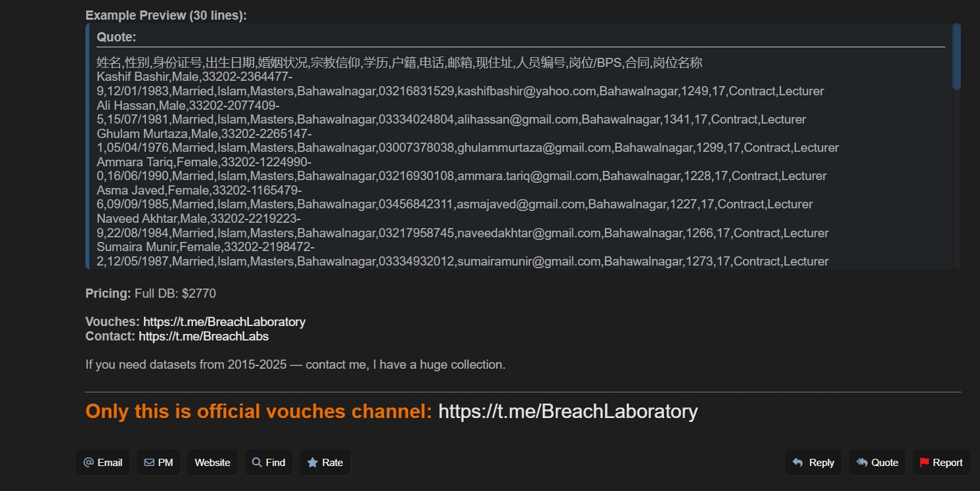Click the "Example Preview (30 lines)" heading
Viewport: 980px width, 491px height.
(x=166, y=15)
